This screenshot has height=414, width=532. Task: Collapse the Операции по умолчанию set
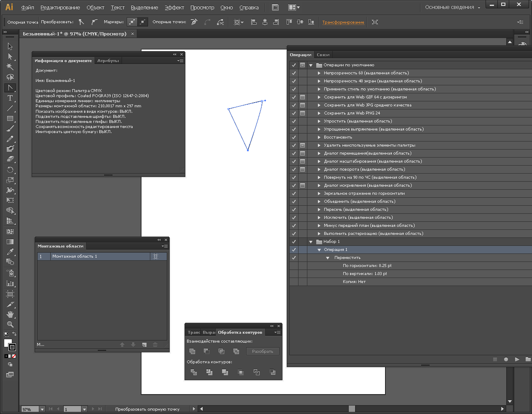tap(311, 65)
